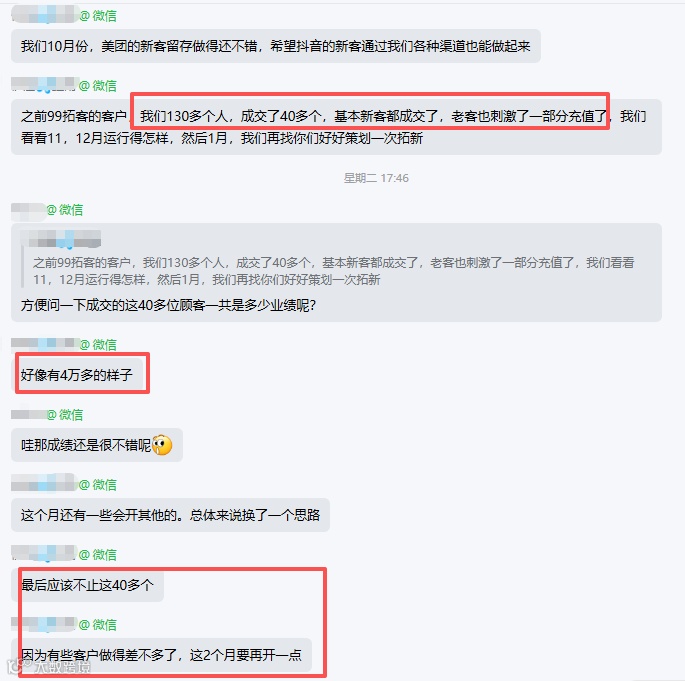Click @微信 tag above 好像有4万多 message
Image resolution: width=685 pixels, height=681 pixels.
(x=98, y=345)
